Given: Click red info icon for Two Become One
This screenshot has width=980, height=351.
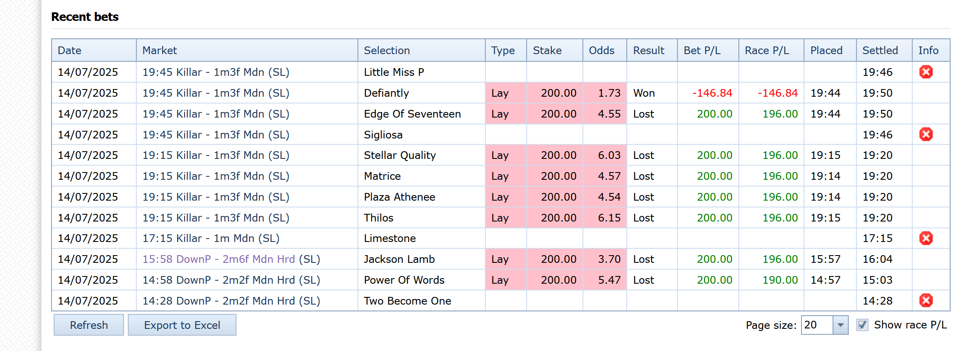Looking at the screenshot, I should tap(925, 301).
